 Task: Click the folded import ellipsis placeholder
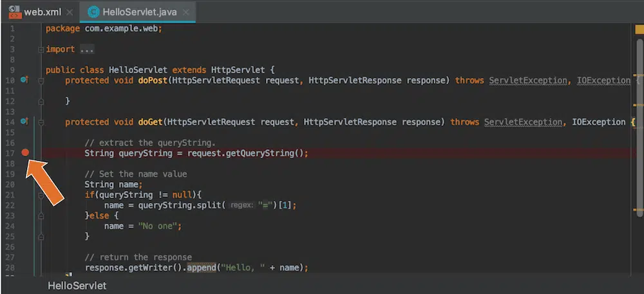87,50
